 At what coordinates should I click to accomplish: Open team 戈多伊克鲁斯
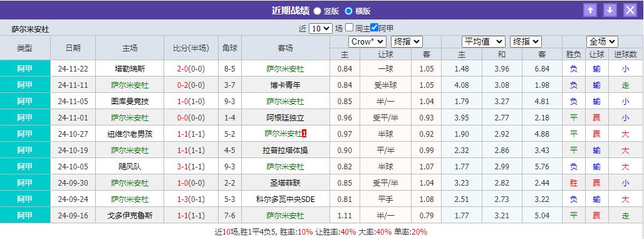point(130,215)
